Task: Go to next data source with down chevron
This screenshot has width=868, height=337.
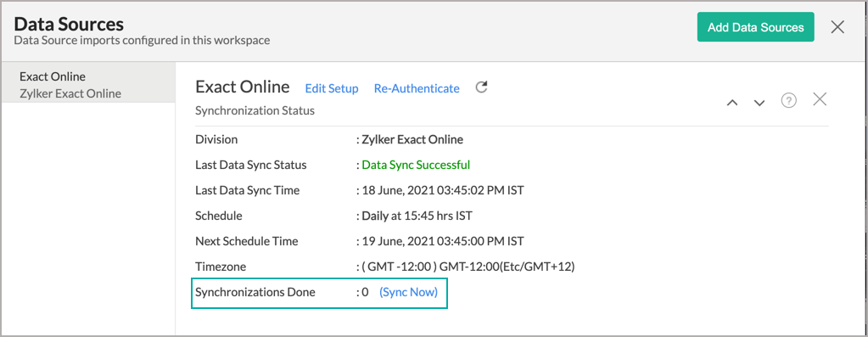Action: [x=759, y=103]
